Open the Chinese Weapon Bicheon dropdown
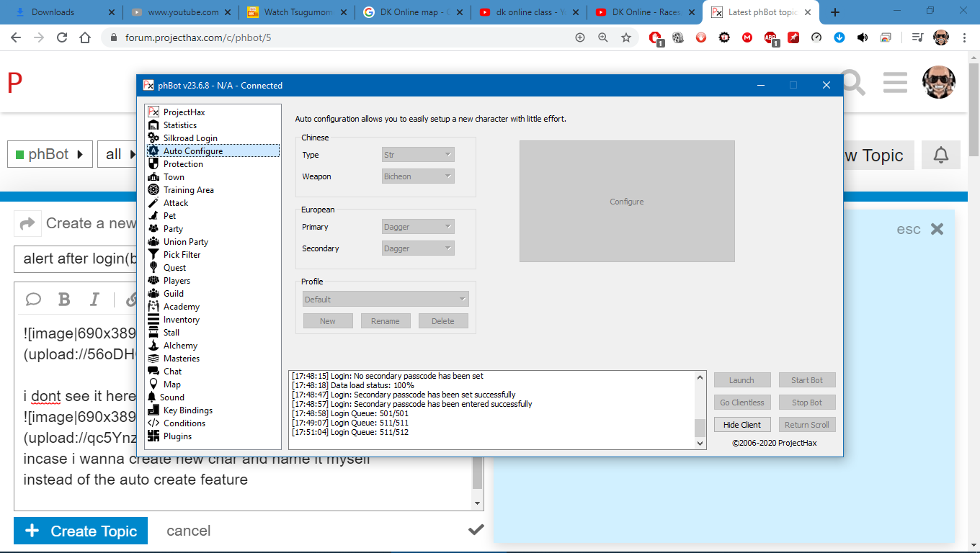The image size is (980, 553). point(418,176)
